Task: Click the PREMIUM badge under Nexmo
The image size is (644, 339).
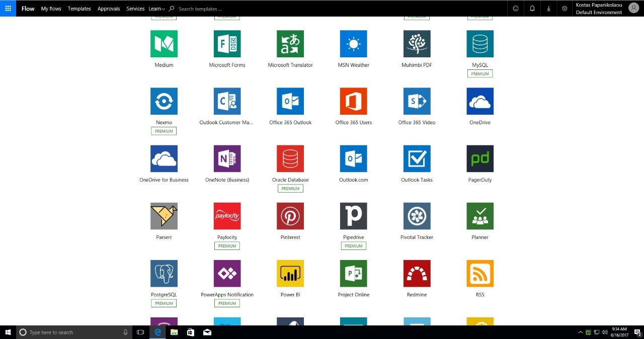Action: coord(164,131)
